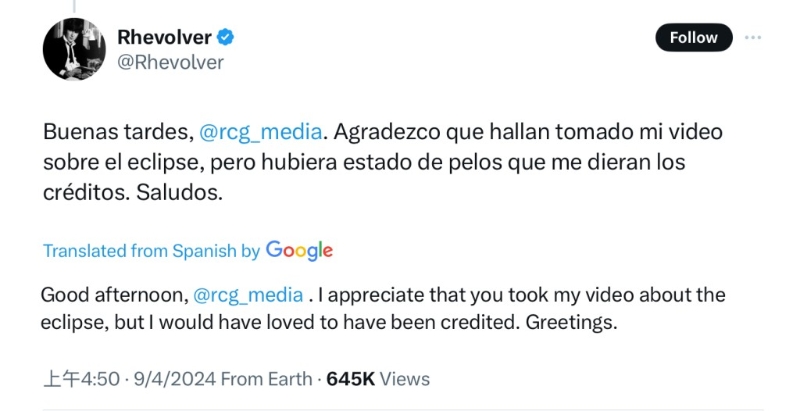The image size is (800, 411).
Task: Click the 上午4:50 timestamp
Action: (x=82, y=379)
